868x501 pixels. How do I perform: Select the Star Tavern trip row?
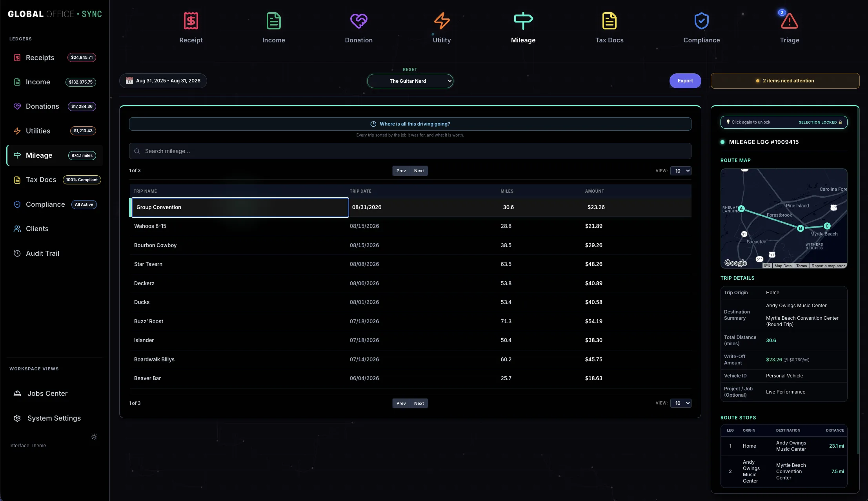[x=410, y=264]
